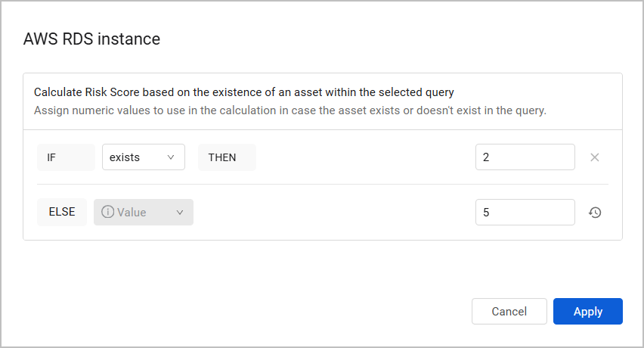Image resolution: width=644 pixels, height=348 pixels.
Task: Click the AWS RDS instance title
Action: (x=91, y=39)
